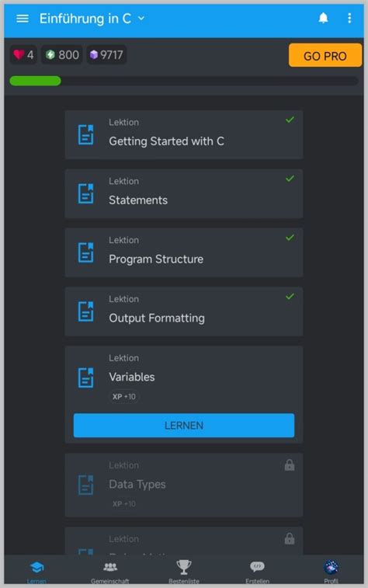Tap the hearts counter showing 4
The width and height of the screenshot is (368, 588).
tap(23, 54)
